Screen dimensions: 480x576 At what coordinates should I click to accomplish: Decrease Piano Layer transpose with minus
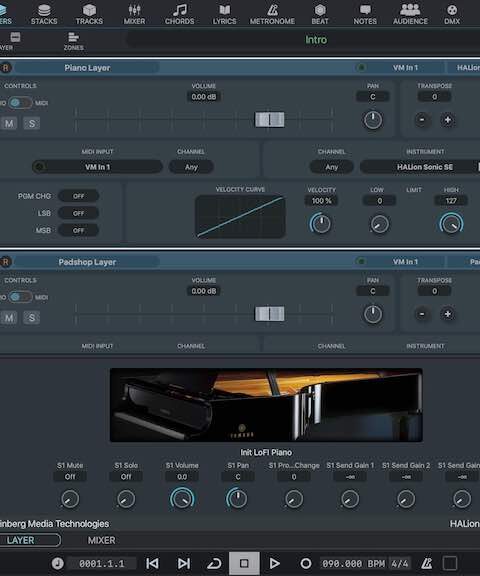point(422,120)
